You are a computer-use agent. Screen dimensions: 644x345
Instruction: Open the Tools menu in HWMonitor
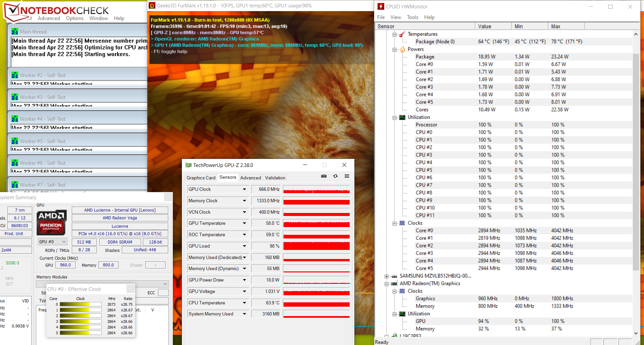[412, 17]
